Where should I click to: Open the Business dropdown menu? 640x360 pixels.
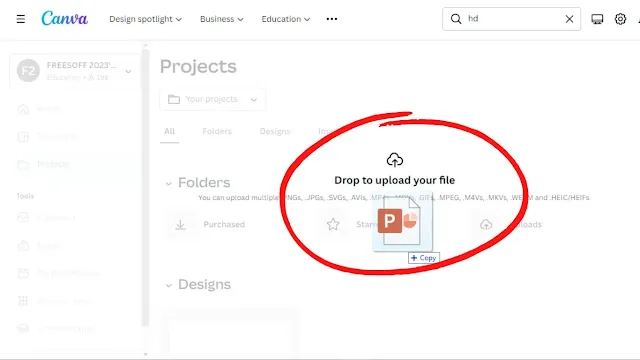click(x=222, y=19)
